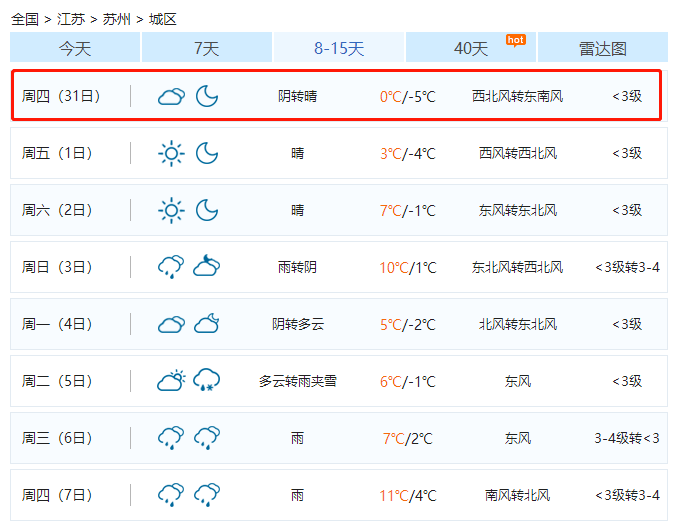
Task: Click the sleet icon for 周二（5日）
Action: tap(207, 381)
